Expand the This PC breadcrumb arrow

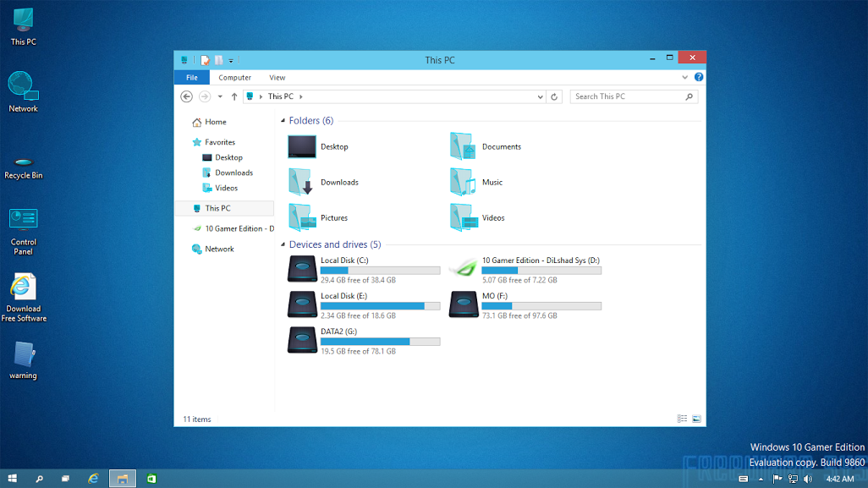point(301,96)
